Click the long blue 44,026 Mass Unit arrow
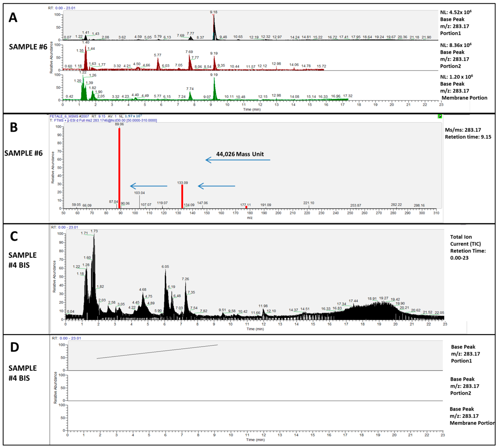This screenshot has width=498, height=448. click(x=238, y=160)
